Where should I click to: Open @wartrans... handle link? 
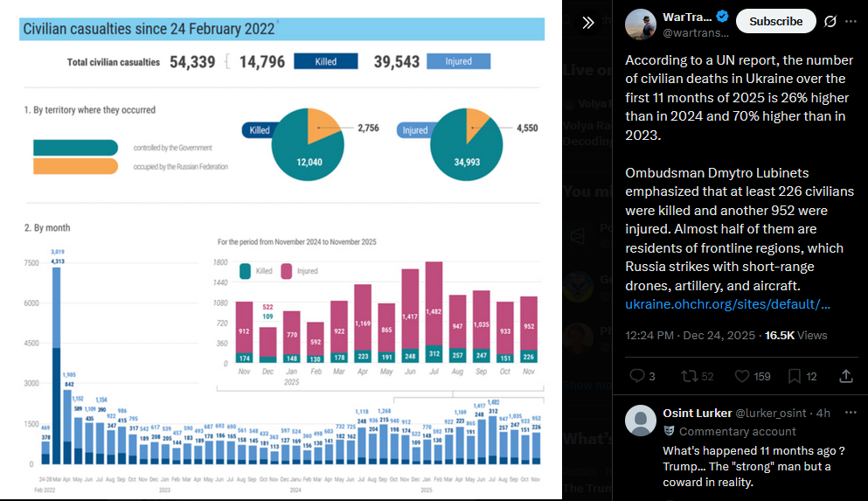696,32
